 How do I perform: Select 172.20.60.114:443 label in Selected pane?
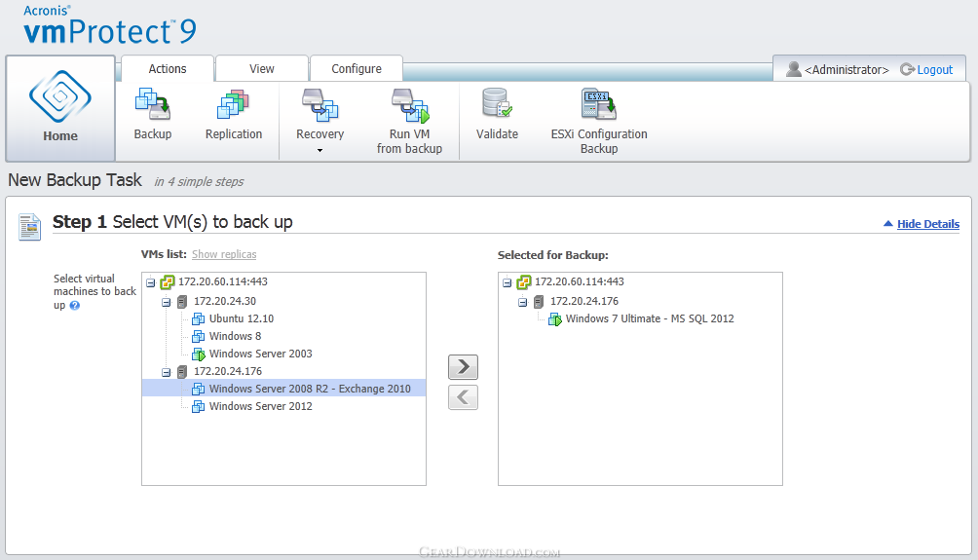(x=580, y=281)
